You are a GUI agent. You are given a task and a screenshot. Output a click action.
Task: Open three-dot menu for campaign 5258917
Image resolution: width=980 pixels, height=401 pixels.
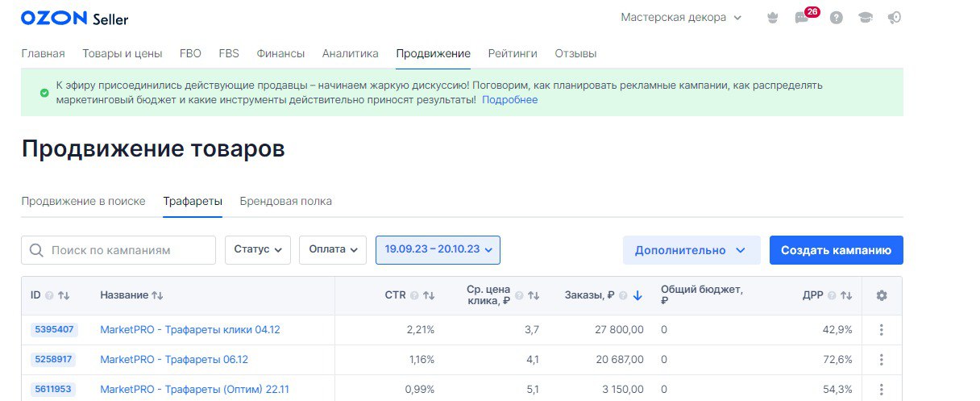(882, 360)
